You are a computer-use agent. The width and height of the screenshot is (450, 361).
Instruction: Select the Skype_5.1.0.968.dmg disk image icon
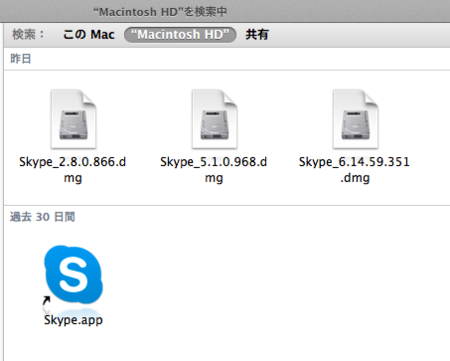pos(214,119)
